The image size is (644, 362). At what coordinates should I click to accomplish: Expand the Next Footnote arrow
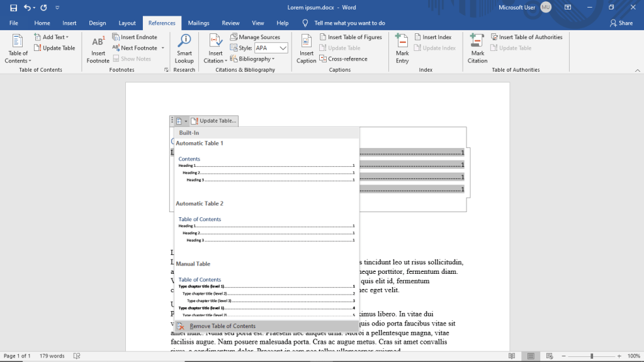click(162, 48)
